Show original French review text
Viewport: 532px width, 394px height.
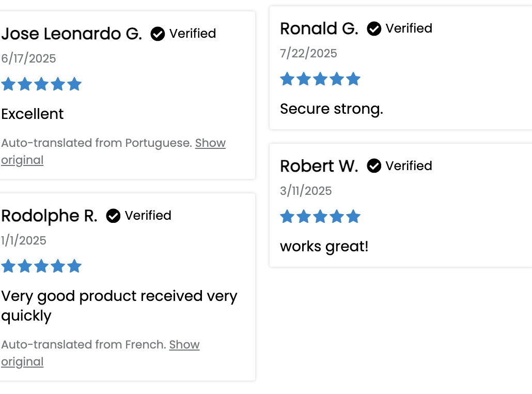(x=100, y=353)
